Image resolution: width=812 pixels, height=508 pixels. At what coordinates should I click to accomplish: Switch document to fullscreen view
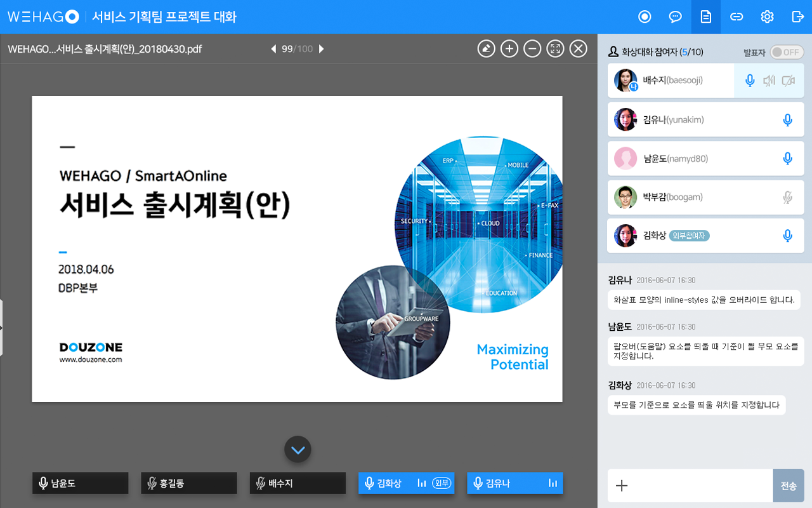555,48
